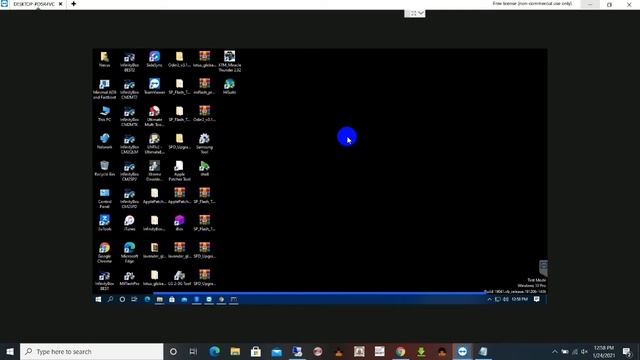Select the LG 2-3G Tool icon
Viewport: 640px width, 360px height.
click(x=179, y=278)
